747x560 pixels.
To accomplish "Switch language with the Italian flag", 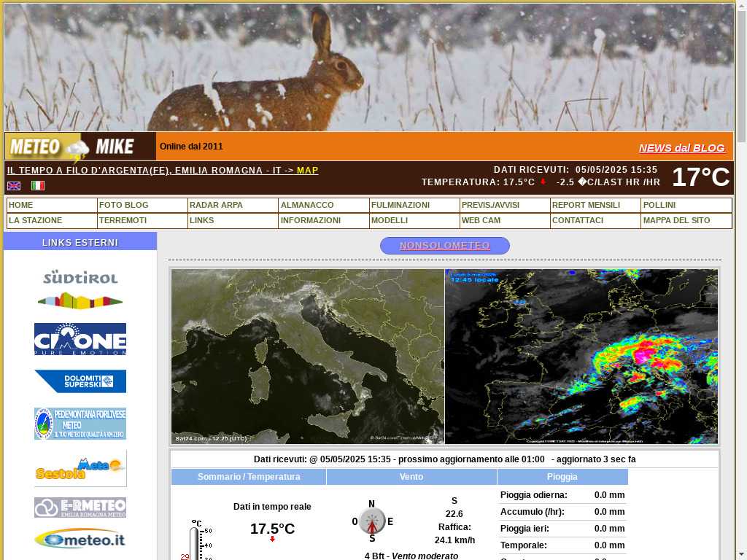I will [x=38, y=186].
